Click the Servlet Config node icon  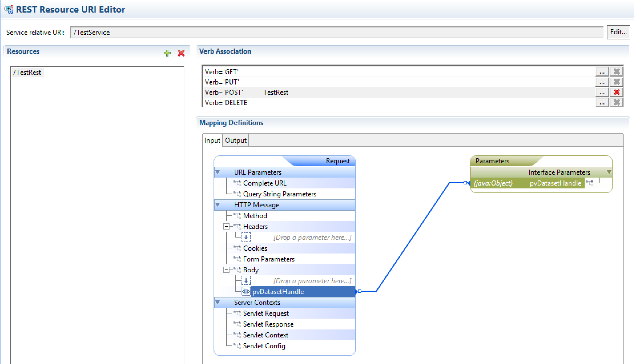[x=237, y=346]
